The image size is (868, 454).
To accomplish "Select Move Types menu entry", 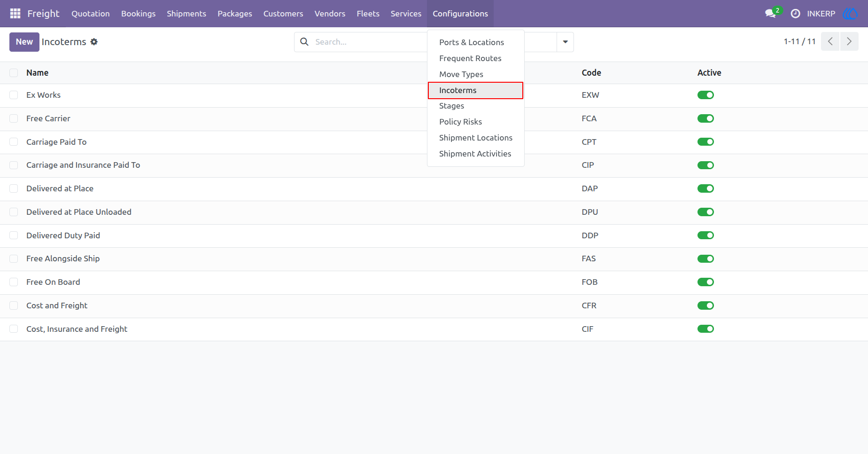I will tap(475, 74).
